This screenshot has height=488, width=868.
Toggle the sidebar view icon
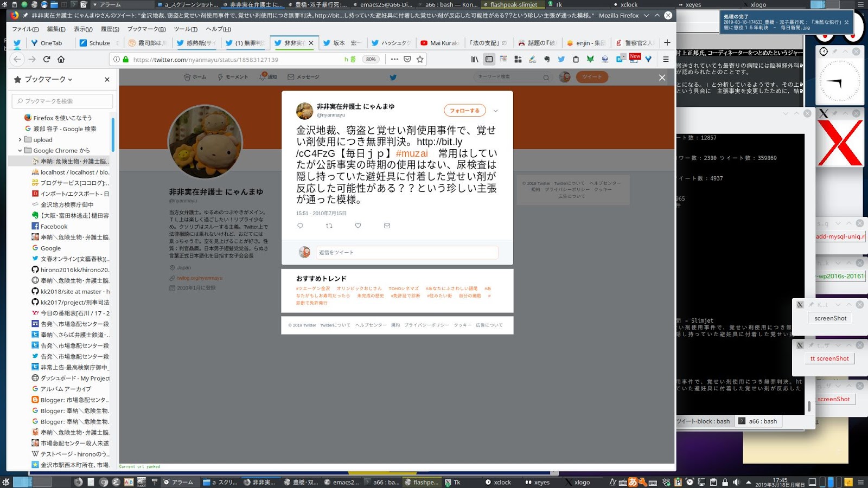coord(489,59)
